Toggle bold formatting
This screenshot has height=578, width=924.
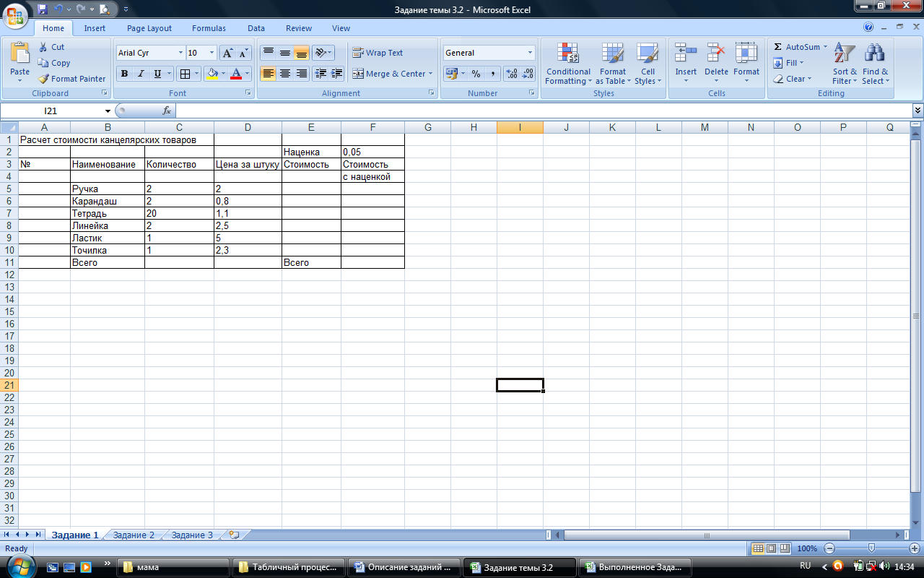(125, 74)
